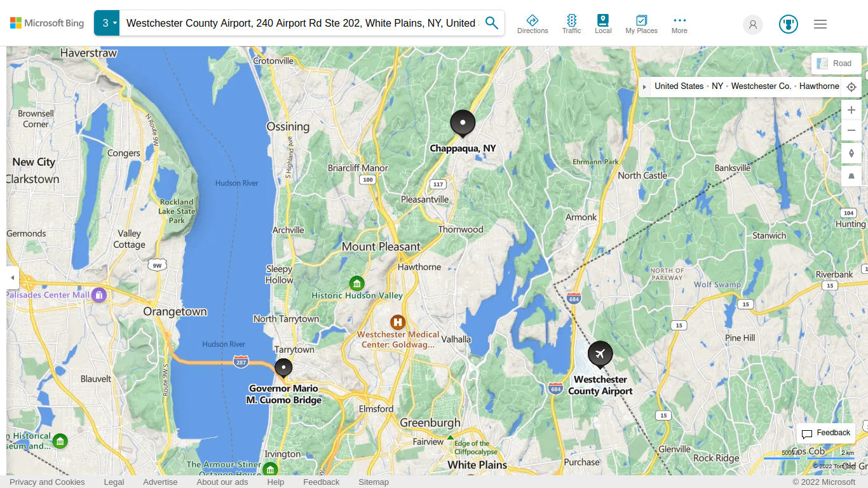Click the White Plains map label

tap(477, 465)
